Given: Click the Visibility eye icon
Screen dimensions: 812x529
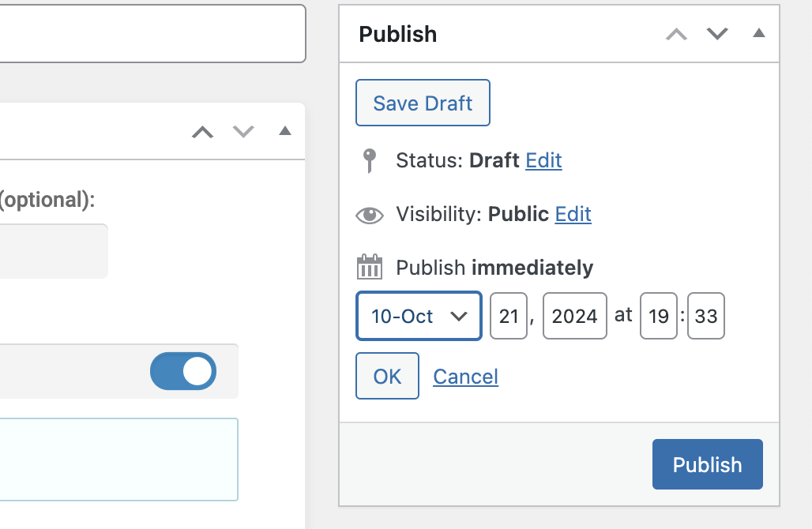Looking at the screenshot, I should click(x=369, y=215).
